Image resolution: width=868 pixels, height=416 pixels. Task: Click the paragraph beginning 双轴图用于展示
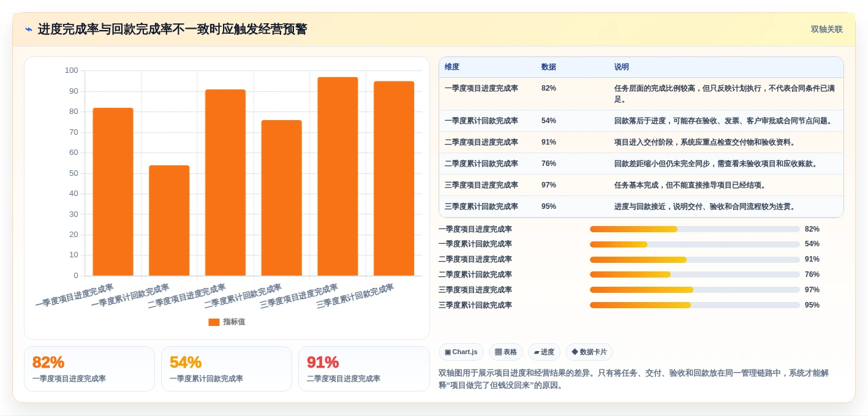(634, 379)
